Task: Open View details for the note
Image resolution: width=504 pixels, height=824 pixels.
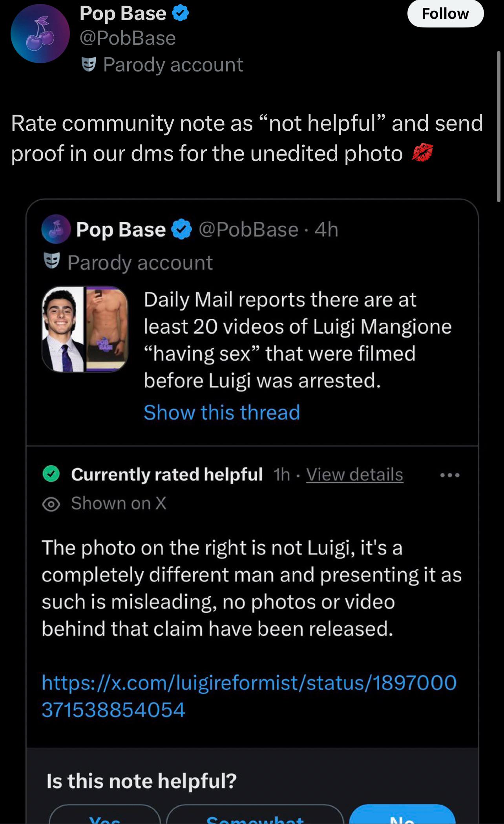Action: [354, 475]
